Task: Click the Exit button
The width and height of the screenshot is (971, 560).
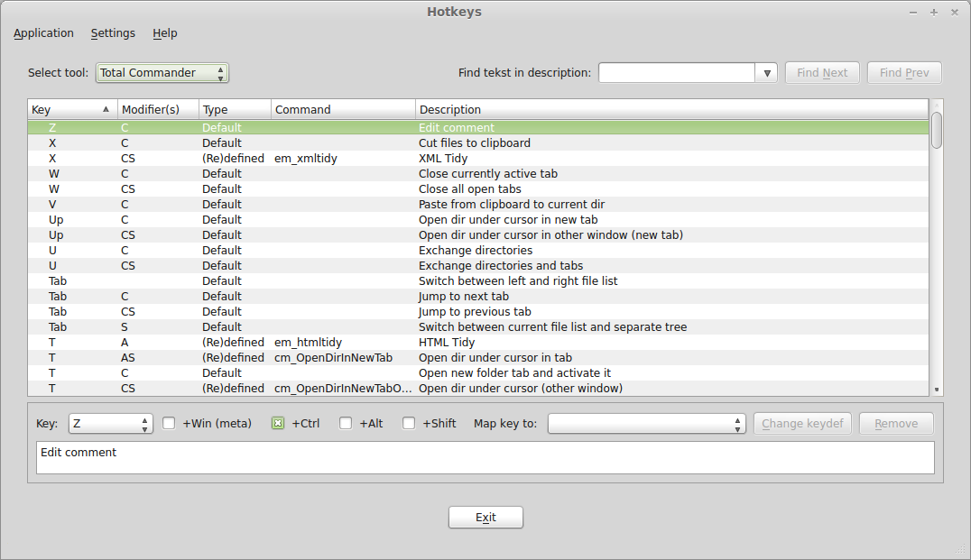Action: [485, 518]
